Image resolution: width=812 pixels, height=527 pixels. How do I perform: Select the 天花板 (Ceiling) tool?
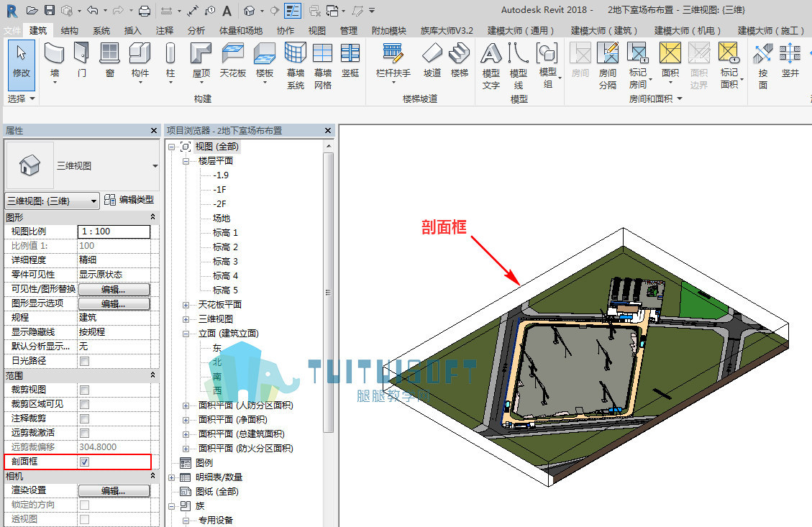(232, 60)
